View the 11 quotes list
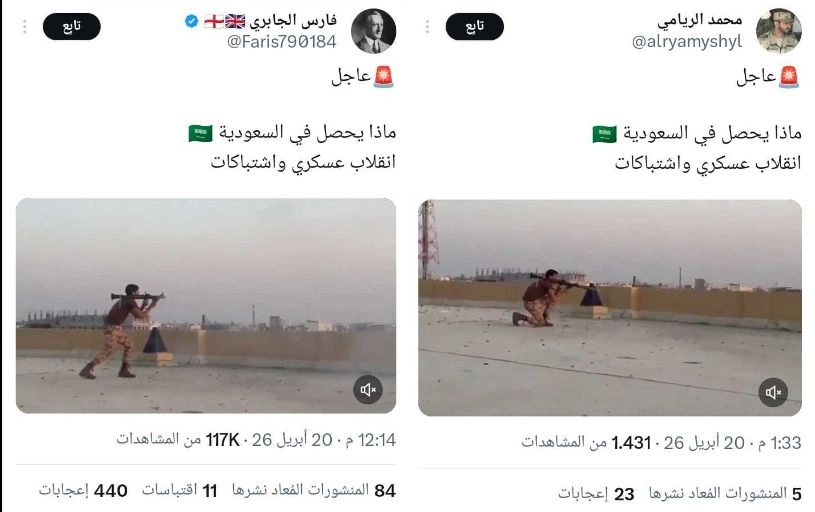 (x=179, y=490)
